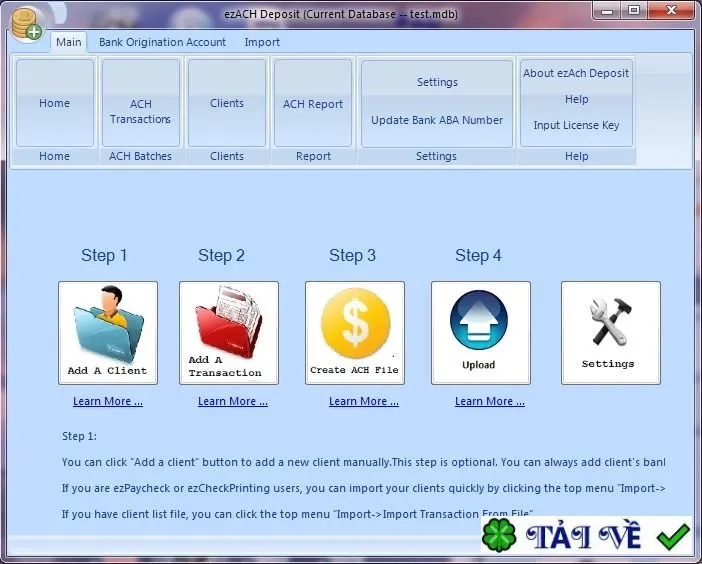Click the Step 2 heading text
Image resolution: width=702 pixels, height=564 pixels.
tap(221, 256)
